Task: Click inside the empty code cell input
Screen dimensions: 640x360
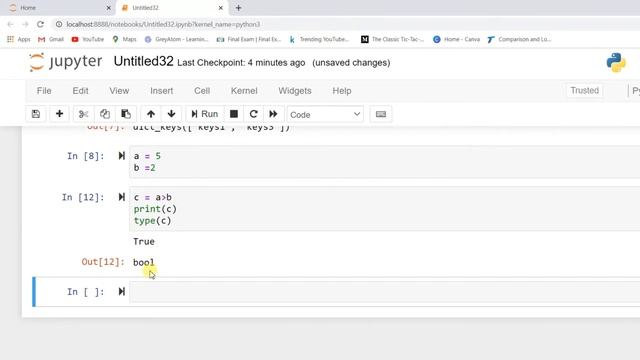Action: pyautogui.click(x=384, y=292)
